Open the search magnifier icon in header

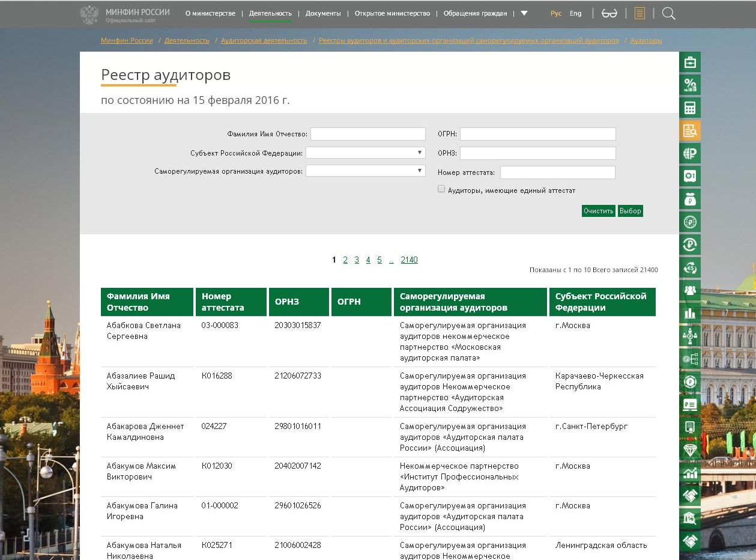click(668, 13)
